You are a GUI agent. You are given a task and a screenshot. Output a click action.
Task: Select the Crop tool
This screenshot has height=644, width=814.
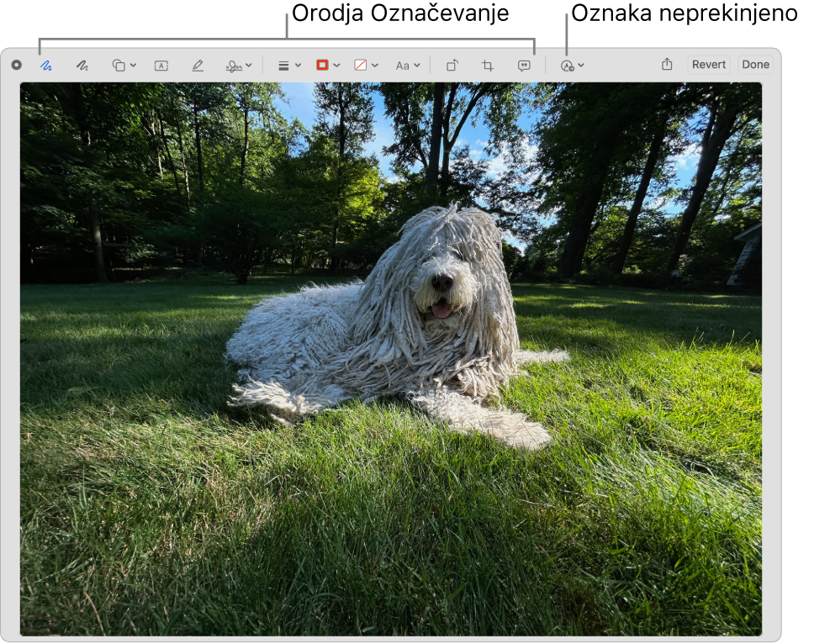tap(488, 66)
